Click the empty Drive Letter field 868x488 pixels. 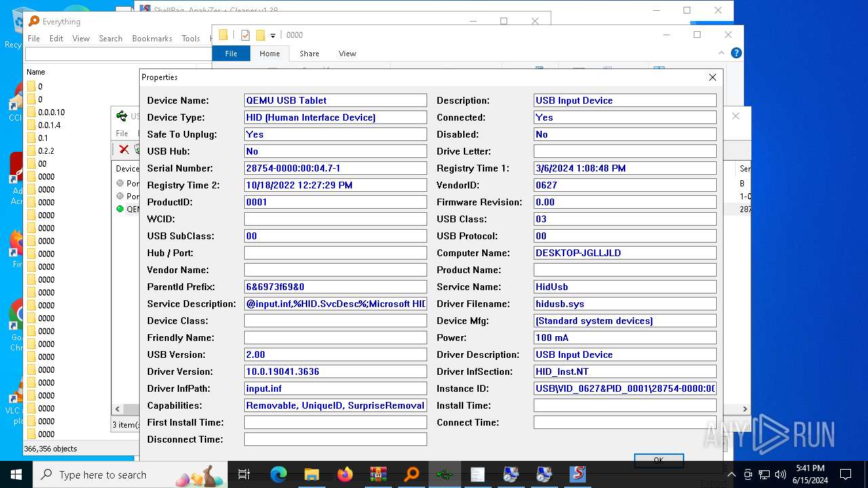click(625, 151)
